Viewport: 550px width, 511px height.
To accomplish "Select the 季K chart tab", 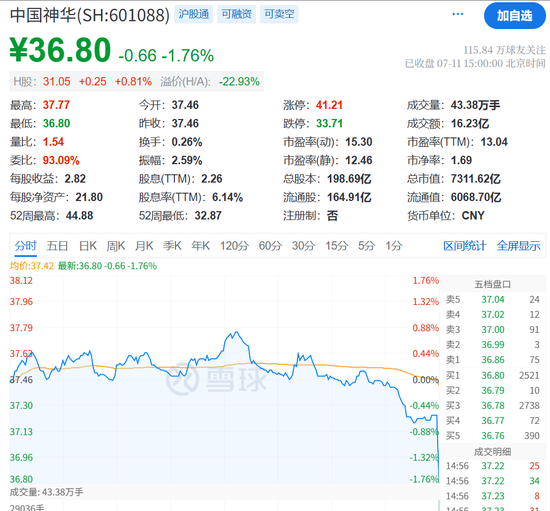I will click(x=172, y=246).
